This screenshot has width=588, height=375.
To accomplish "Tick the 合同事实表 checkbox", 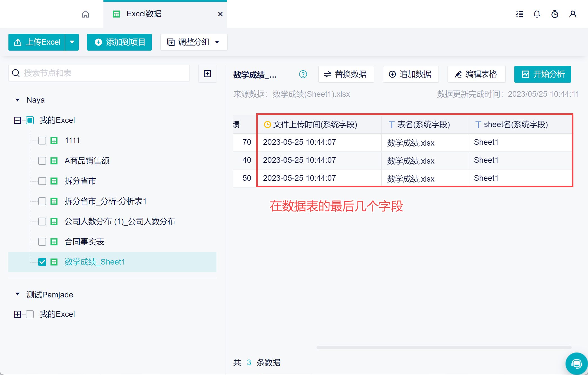I will (42, 242).
